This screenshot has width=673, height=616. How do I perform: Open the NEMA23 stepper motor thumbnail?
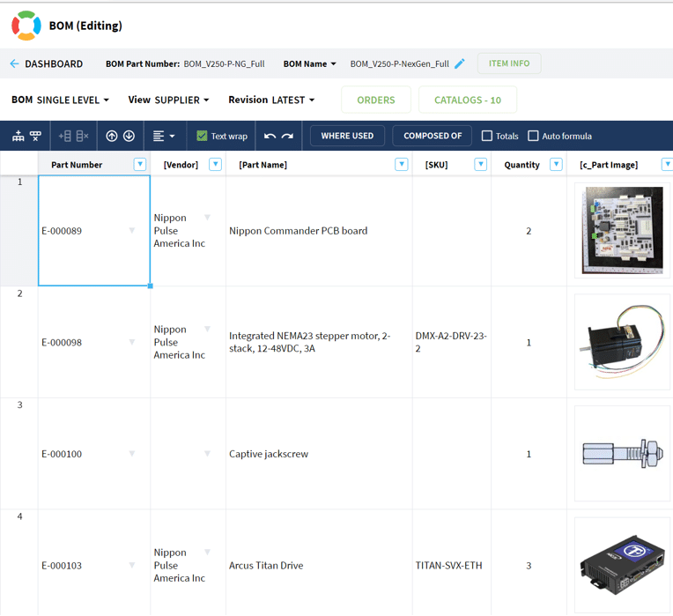click(623, 342)
